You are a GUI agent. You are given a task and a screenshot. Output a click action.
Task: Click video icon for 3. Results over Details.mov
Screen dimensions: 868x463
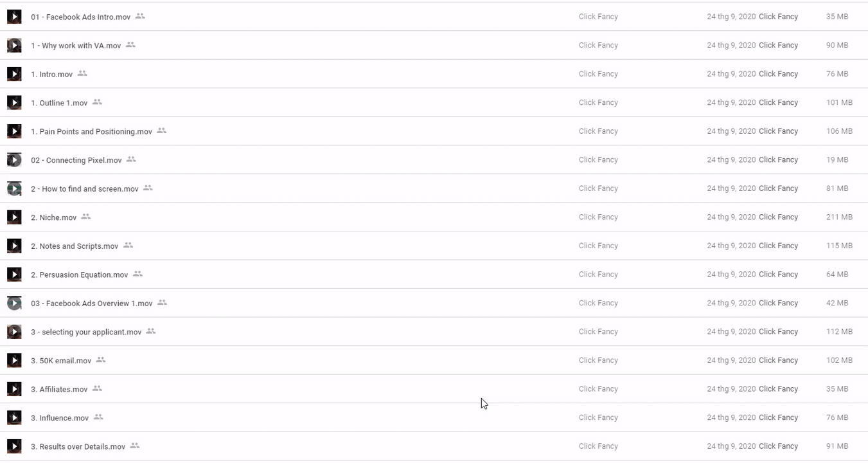click(x=14, y=446)
